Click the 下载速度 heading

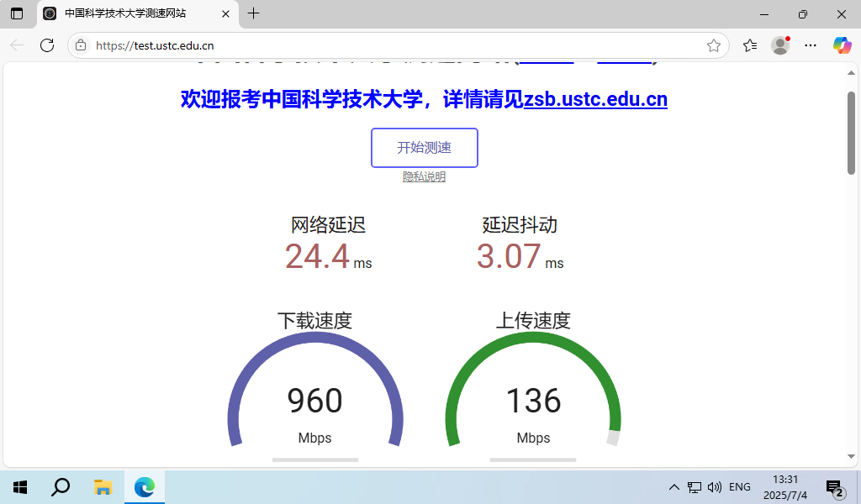[x=314, y=321]
